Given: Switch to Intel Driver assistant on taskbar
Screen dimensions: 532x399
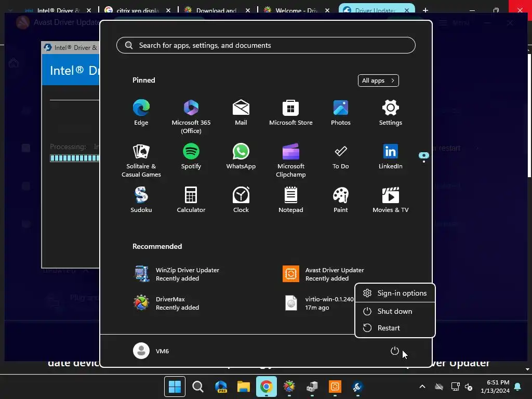Looking at the screenshot, I should 357,387.
